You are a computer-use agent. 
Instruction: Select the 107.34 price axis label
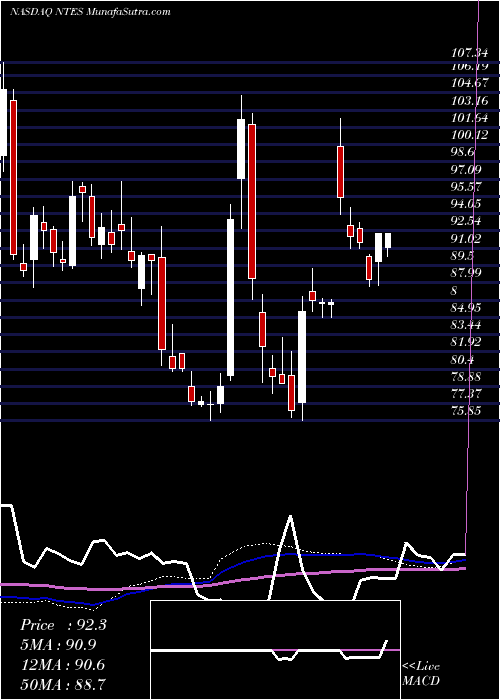click(469, 54)
